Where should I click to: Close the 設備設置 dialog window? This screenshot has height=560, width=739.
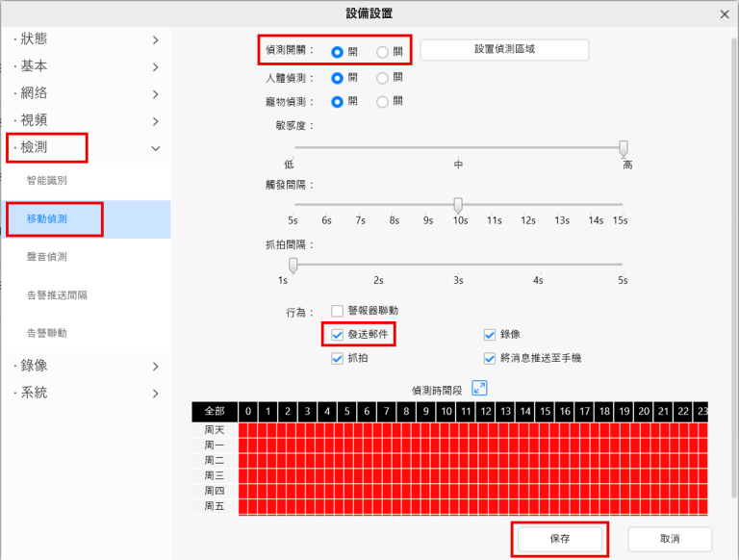click(x=725, y=13)
